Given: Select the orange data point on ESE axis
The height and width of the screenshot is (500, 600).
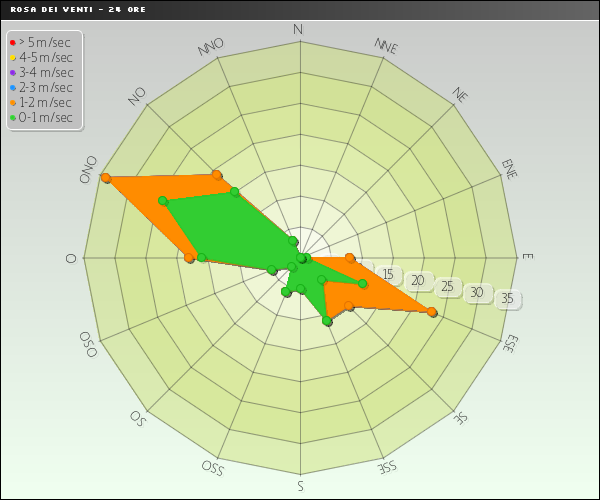Looking at the screenshot, I should [x=432, y=312].
